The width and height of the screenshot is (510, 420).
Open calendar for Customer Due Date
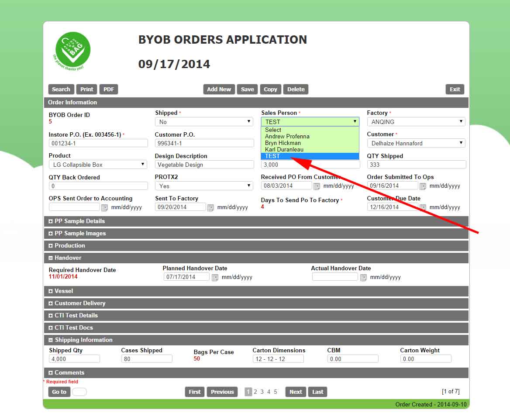click(x=423, y=207)
